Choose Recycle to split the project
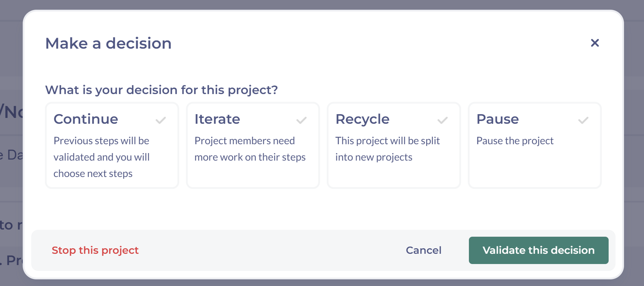Image resolution: width=644 pixels, height=286 pixels. [x=394, y=145]
